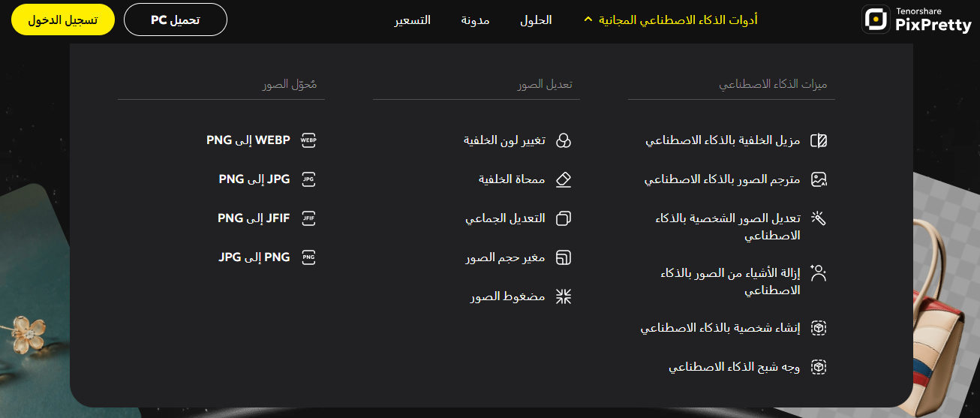The width and height of the screenshot is (980, 418).
Task: Go to the مدونة page
Action: [475, 20]
